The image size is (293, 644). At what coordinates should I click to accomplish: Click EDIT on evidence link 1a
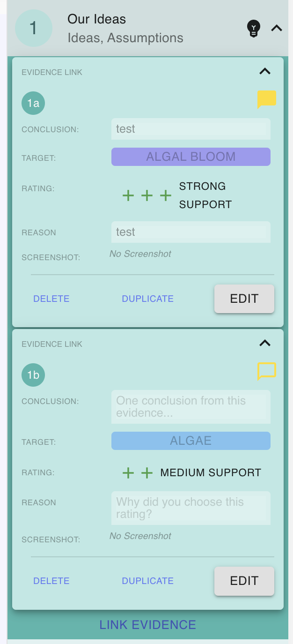point(244,299)
